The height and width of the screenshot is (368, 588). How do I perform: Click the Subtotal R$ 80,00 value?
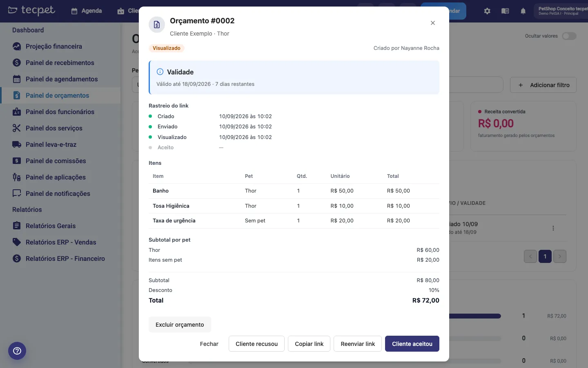point(428,280)
